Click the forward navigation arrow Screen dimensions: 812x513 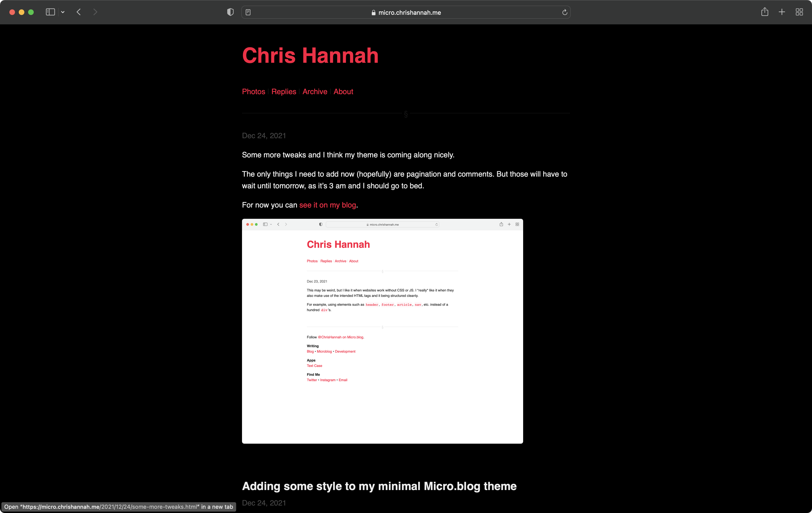95,12
